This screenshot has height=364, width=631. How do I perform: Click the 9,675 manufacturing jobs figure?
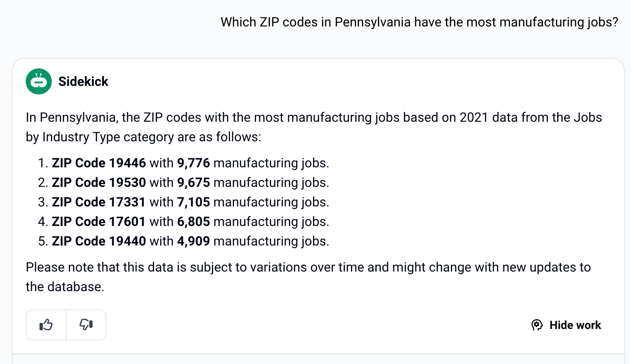click(x=193, y=182)
